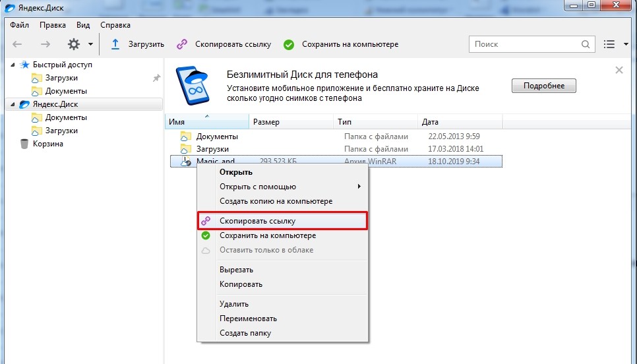This screenshot has width=637, height=364.
Task: Choose Вырезать in the context menu
Action: click(x=282, y=270)
